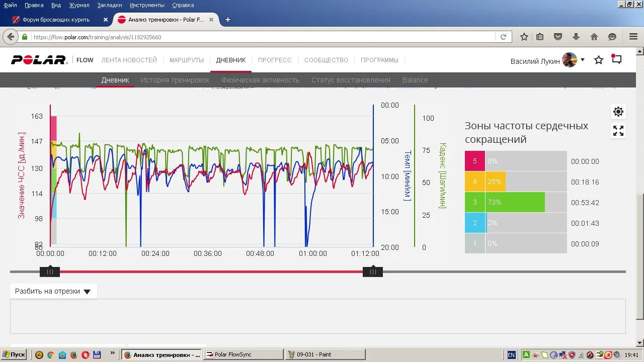Open Polar FlowSync from taskbar
Screen dimensions: 644x362
[243, 354]
